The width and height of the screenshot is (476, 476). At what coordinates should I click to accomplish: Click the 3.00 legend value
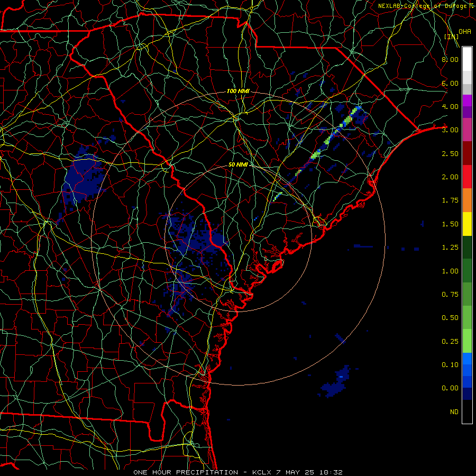[x=450, y=130]
